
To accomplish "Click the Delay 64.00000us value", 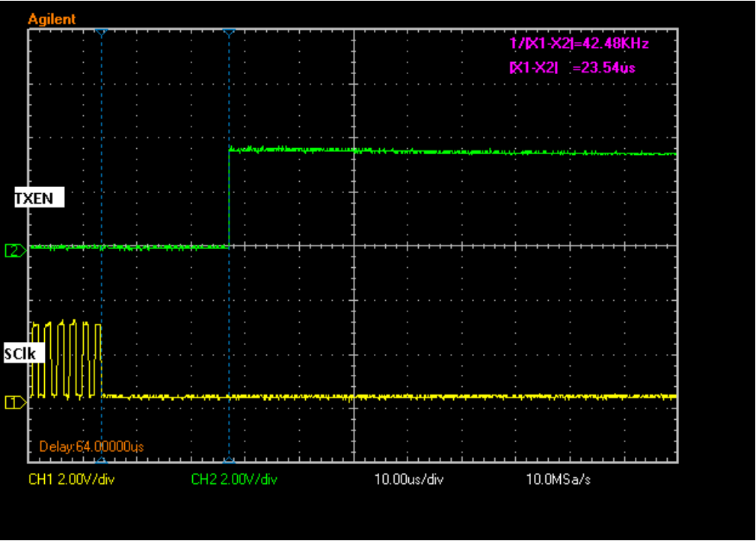I will 91,447.
